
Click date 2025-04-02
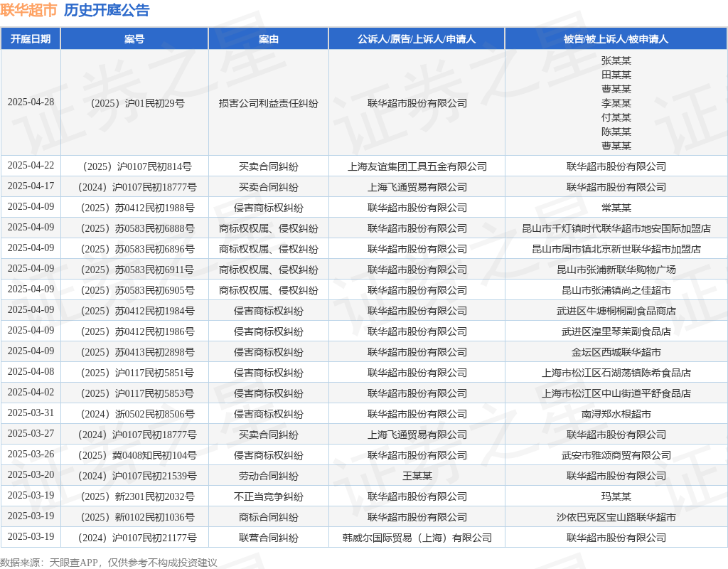[31, 392]
